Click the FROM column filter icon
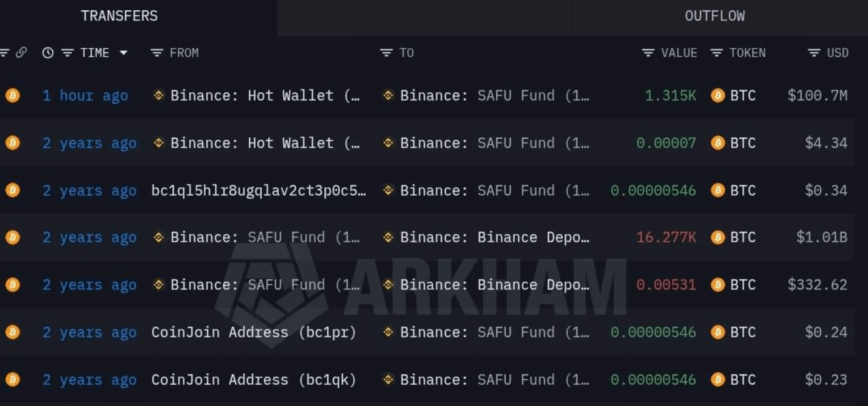The height and width of the screenshot is (406, 868). (157, 52)
